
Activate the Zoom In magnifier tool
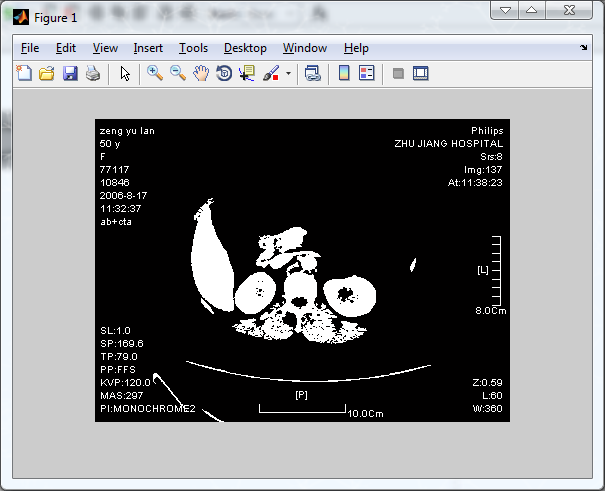[x=155, y=73]
